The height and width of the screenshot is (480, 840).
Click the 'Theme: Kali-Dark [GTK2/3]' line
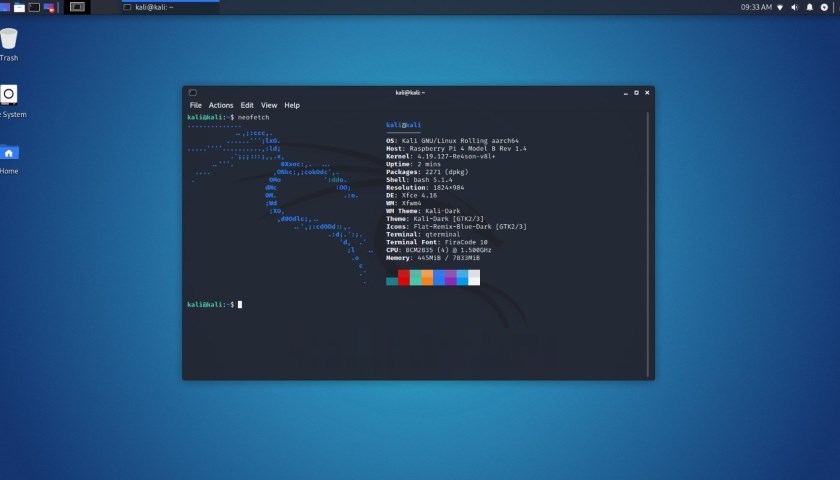point(435,219)
